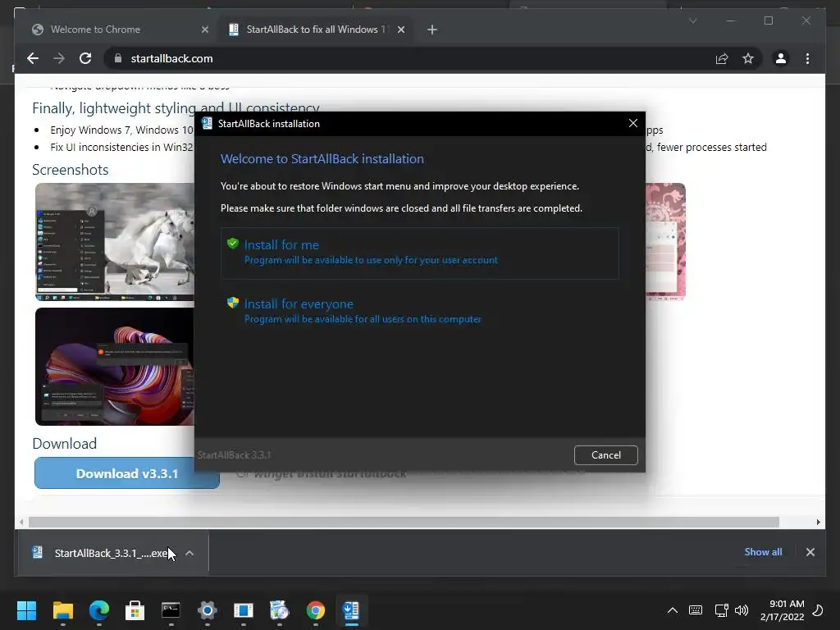The height and width of the screenshot is (630, 840).
Task: Launch Microsoft Edge from the taskbar
Action: coord(98,610)
